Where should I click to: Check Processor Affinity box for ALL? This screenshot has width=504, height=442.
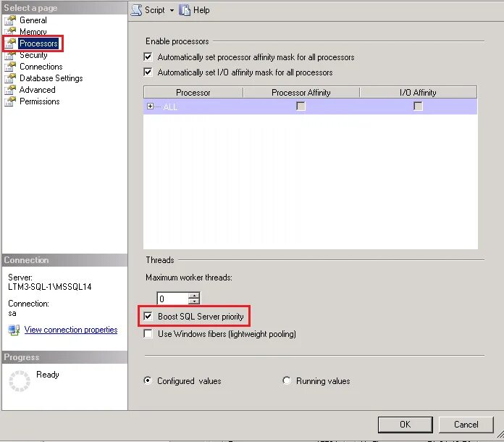(301, 107)
